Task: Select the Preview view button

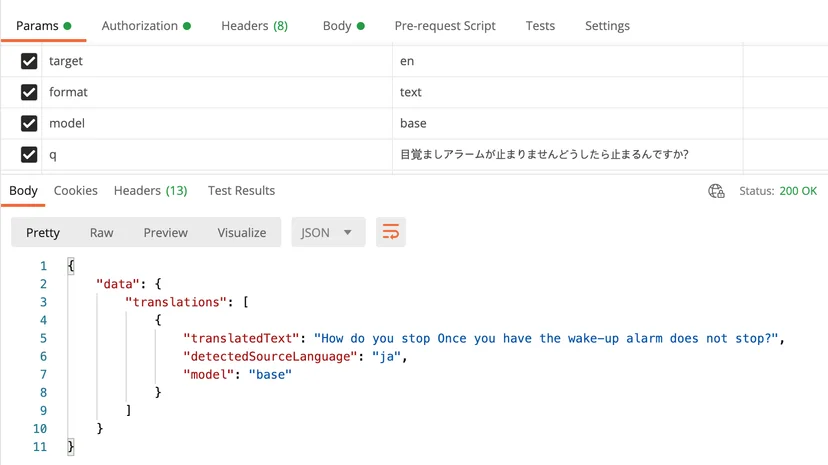Action: coord(165,233)
